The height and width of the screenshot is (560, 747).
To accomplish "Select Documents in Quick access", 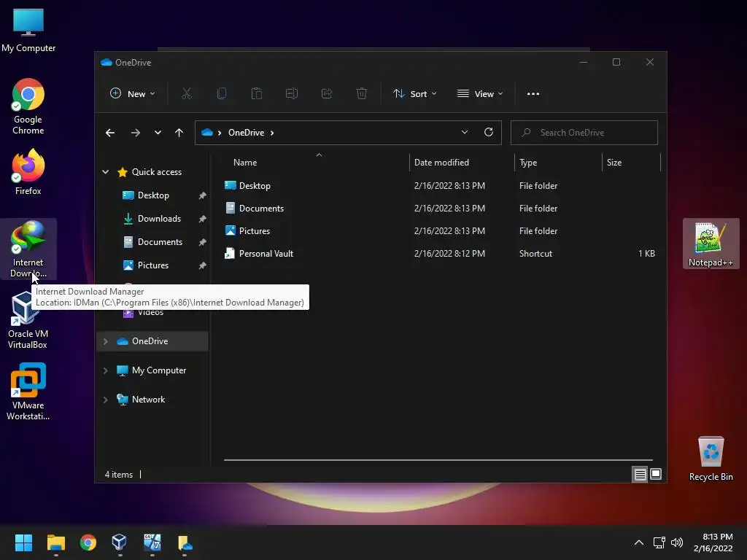I will (x=160, y=242).
